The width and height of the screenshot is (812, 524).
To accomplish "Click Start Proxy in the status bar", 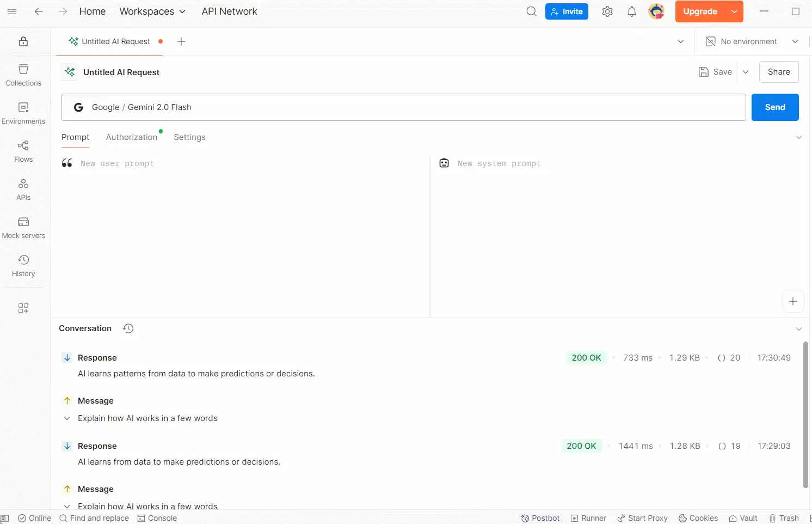I will click(x=642, y=518).
